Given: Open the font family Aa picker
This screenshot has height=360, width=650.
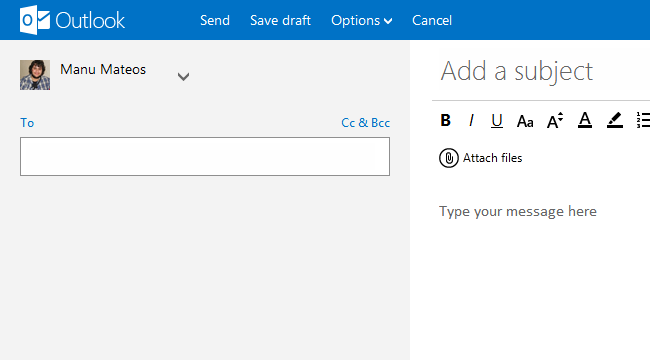Looking at the screenshot, I should tap(525, 122).
